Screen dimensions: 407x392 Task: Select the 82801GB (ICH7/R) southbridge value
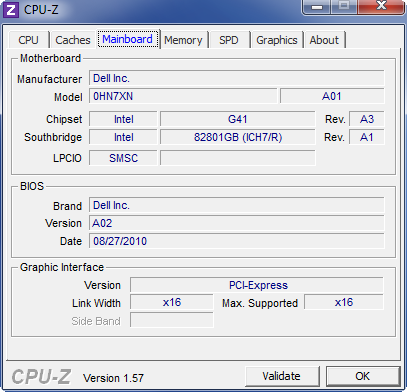[237, 137]
